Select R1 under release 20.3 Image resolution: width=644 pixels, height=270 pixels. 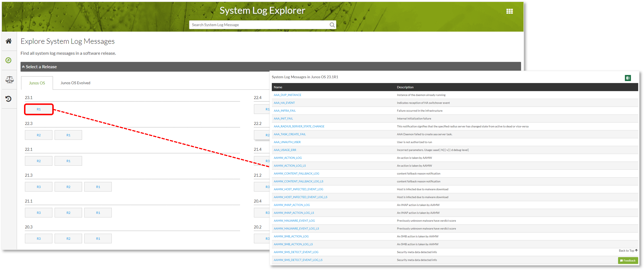click(x=98, y=239)
